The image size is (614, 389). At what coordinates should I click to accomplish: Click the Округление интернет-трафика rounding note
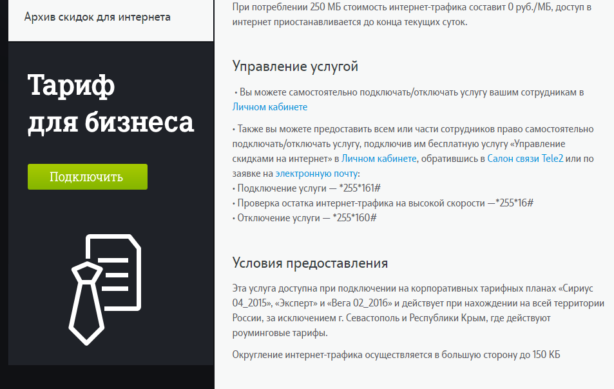click(396, 355)
